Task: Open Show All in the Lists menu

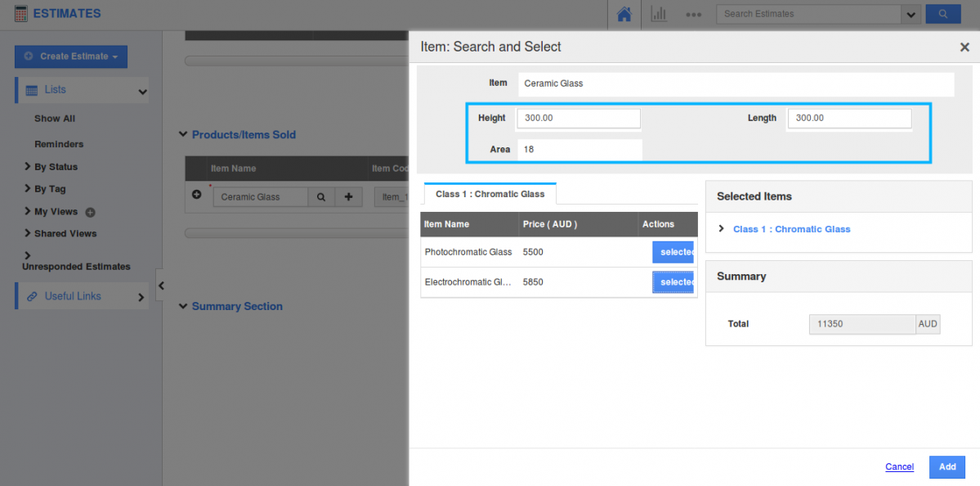Action: 55,119
